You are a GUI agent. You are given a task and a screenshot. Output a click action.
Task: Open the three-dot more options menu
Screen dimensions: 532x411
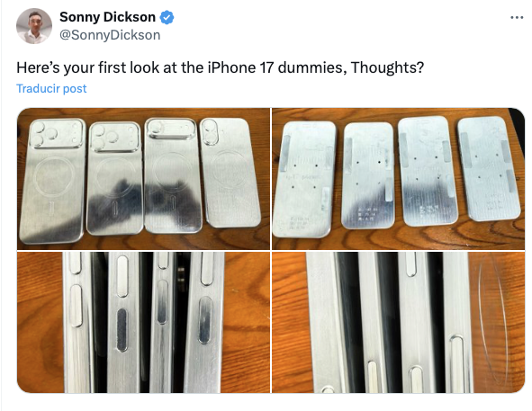(517, 17)
